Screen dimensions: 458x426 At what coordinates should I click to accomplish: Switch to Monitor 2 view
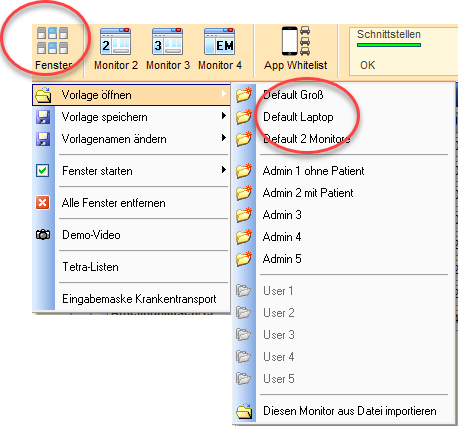[116, 49]
